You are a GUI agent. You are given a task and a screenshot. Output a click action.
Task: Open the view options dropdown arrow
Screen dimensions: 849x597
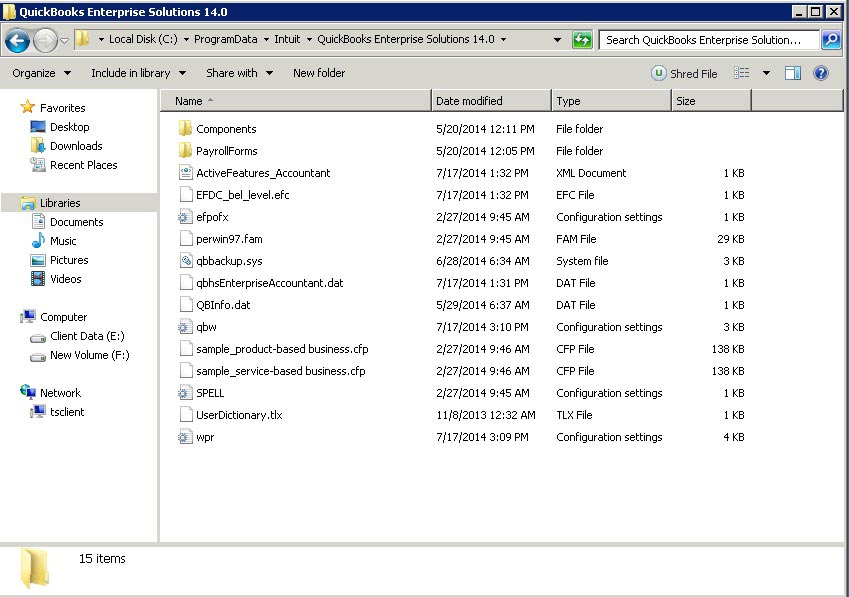766,73
